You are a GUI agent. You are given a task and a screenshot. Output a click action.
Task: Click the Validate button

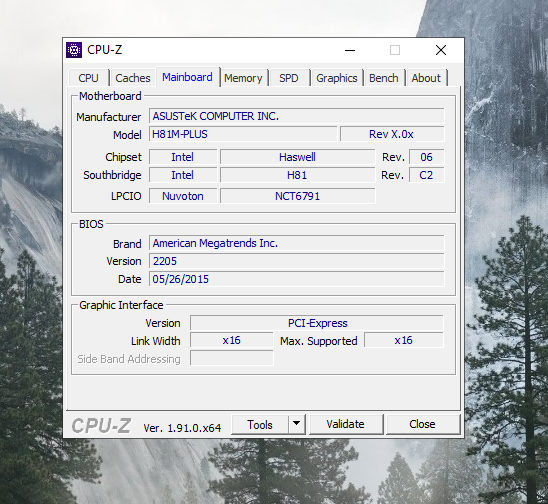[x=346, y=424]
